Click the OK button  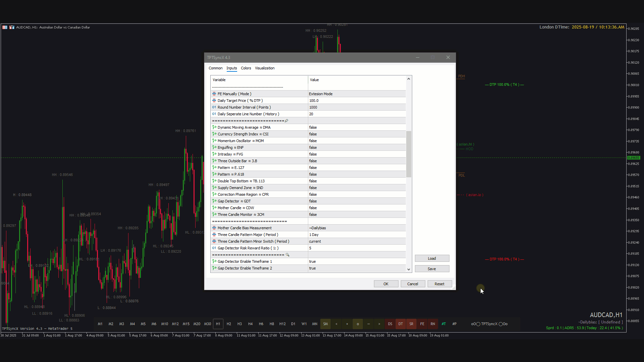coord(386,284)
